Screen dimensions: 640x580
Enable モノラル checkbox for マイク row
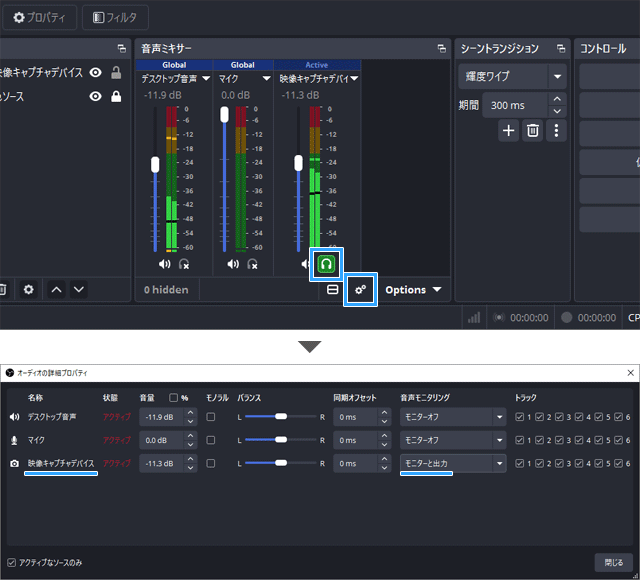pos(211,440)
